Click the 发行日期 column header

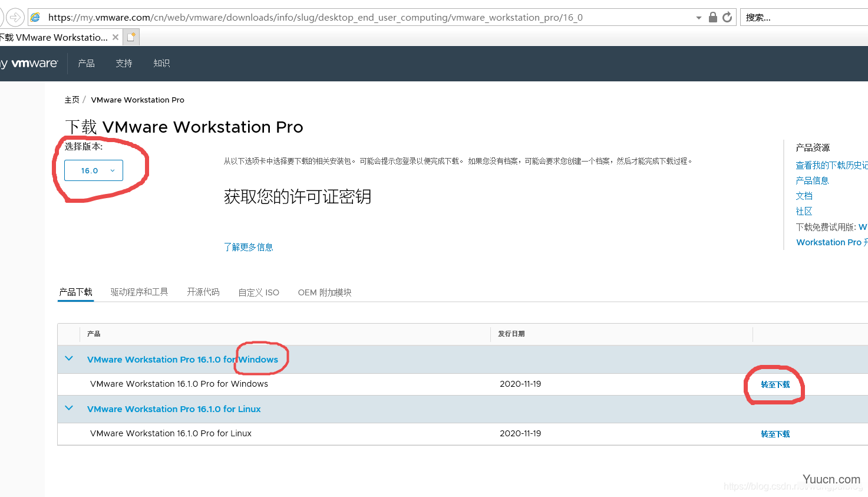[x=511, y=334]
